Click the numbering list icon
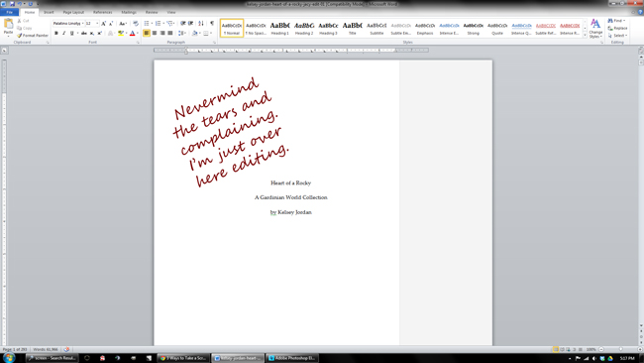The height and width of the screenshot is (363, 644). pyautogui.click(x=159, y=24)
